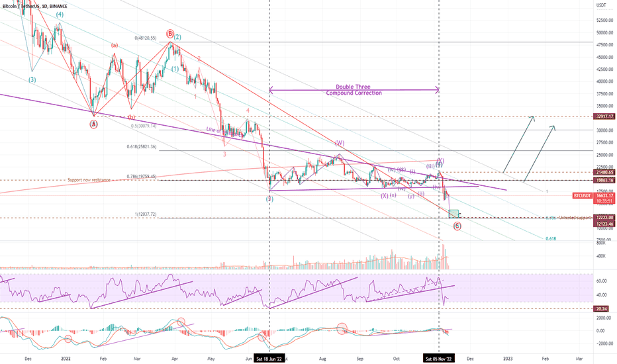
Task: Click the 2023 time axis label
Action: click(508, 359)
